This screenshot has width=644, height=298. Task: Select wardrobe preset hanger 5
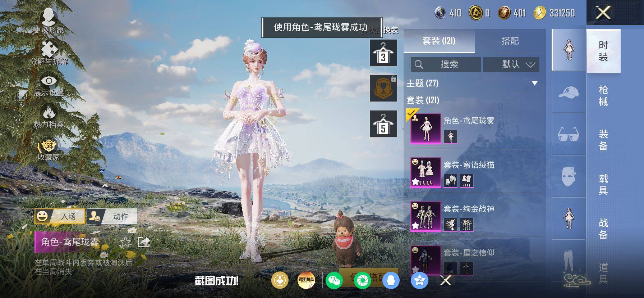point(383,124)
